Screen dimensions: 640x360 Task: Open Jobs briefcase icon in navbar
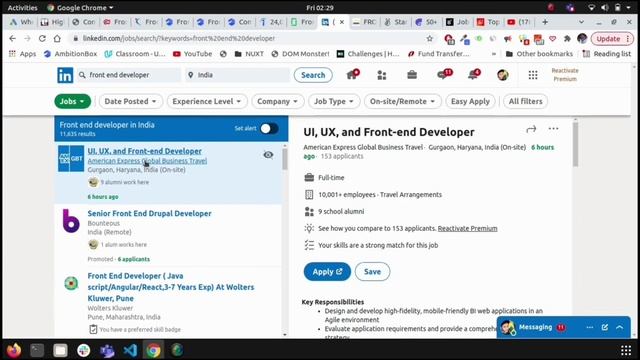point(412,75)
